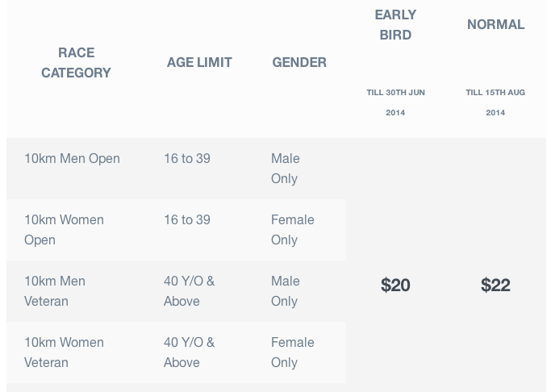Click 16 to 39 for Men Open
Image resolution: width=551 pixels, height=392 pixels.
coord(187,159)
